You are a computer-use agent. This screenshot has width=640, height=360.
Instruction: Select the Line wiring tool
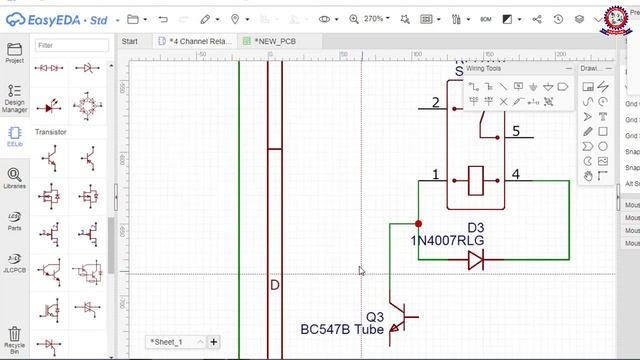[x=503, y=87]
